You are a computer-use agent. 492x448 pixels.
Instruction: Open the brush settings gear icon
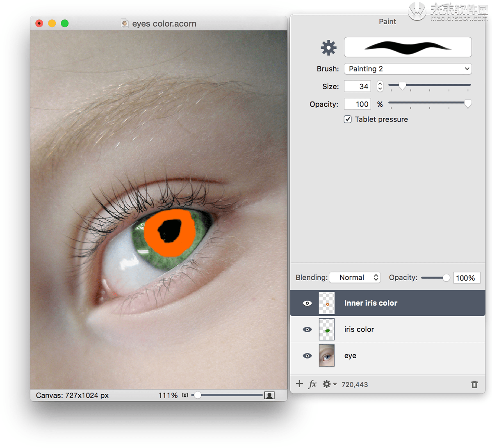click(328, 48)
